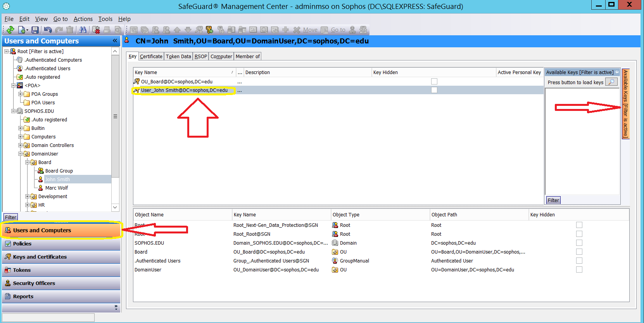
Task: Open the Actions menu
Action: tap(83, 19)
